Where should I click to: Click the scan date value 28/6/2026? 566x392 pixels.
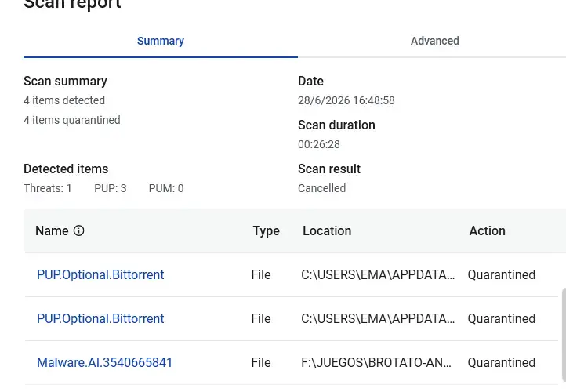pyautogui.click(x=346, y=100)
